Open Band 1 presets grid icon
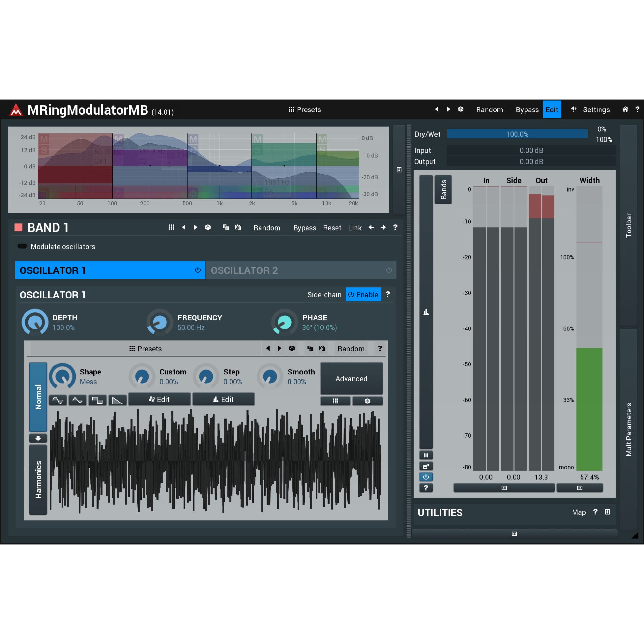The height and width of the screenshot is (644, 644). (171, 227)
